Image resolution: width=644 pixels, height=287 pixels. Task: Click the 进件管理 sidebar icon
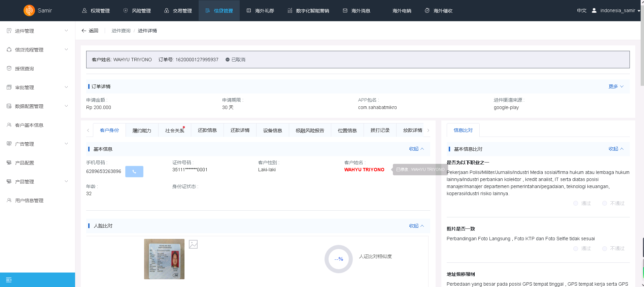click(x=9, y=31)
